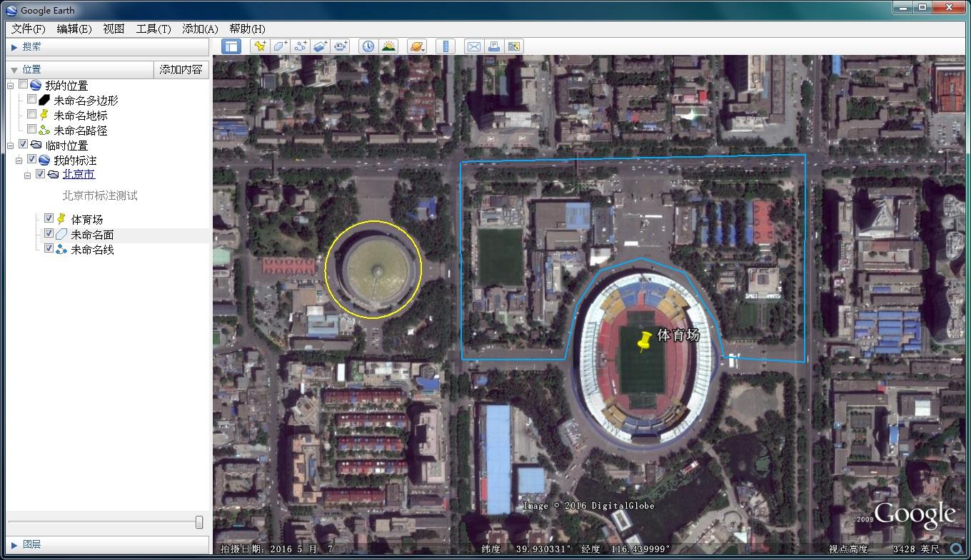Select the add path tool
The width and height of the screenshot is (971, 560).
301,46
